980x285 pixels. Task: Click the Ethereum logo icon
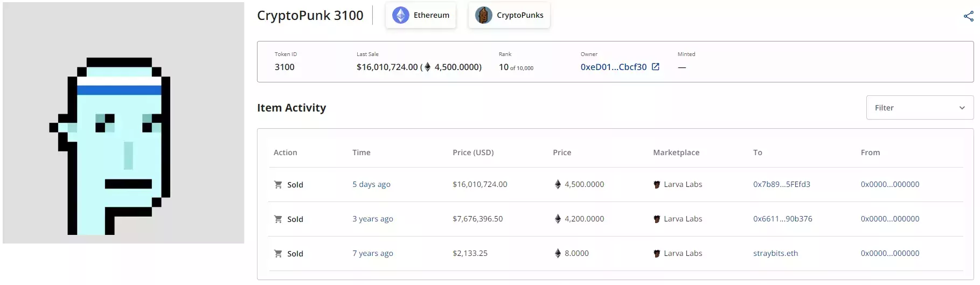coord(400,15)
